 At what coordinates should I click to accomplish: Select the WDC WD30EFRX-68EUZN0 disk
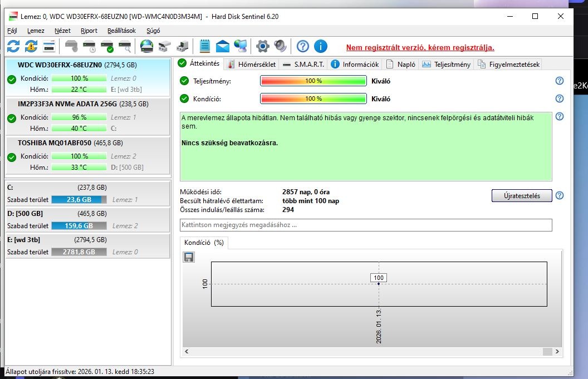(88, 77)
